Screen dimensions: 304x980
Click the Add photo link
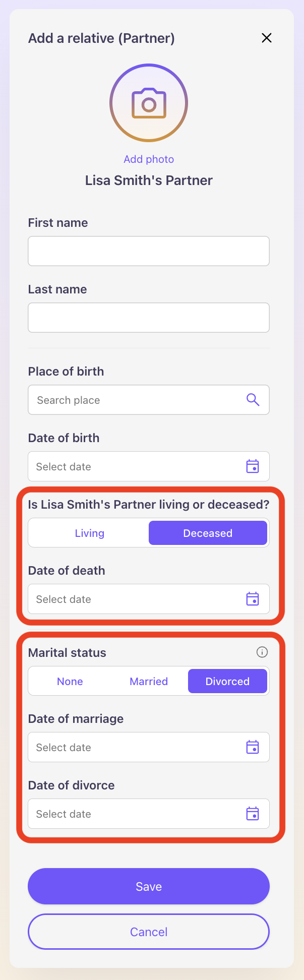point(149,159)
